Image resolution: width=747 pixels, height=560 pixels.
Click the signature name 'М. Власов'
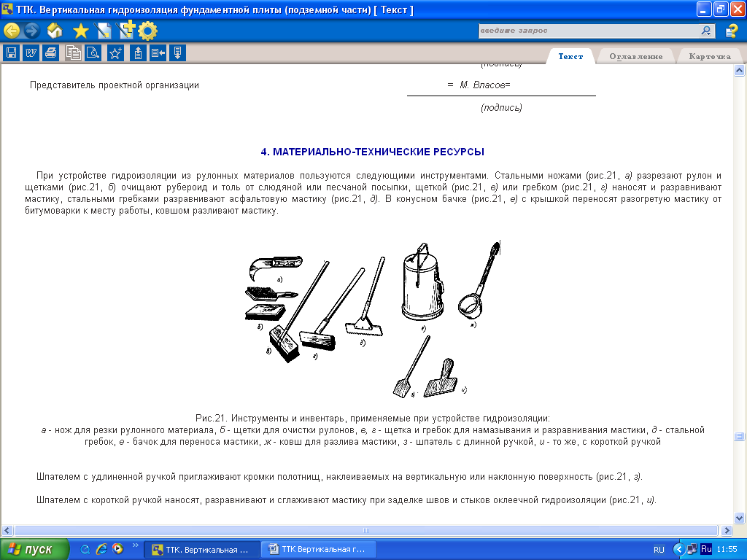tap(481, 85)
